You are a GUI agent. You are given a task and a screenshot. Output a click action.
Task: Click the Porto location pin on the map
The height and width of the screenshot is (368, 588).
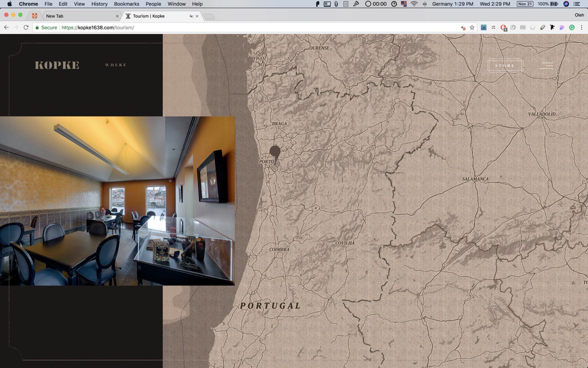click(x=275, y=154)
